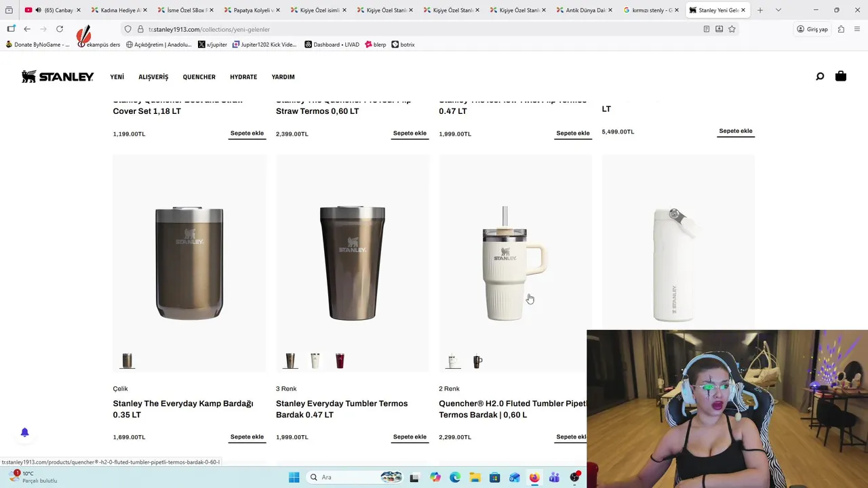This screenshot has width=868, height=488.
Task: Open Microsoft Edge from the taskbar
Action: click(x=455, y=477)
